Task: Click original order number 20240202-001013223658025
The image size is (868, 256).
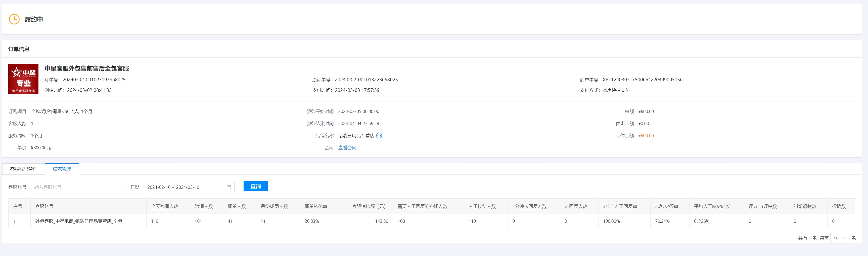Action: [366, 80]
